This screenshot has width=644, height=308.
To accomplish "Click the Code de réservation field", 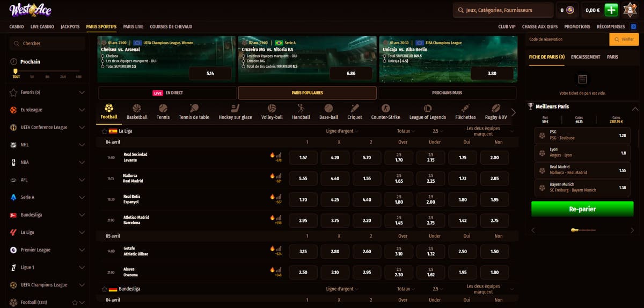I will pyautogui.click(x=568, y=39).
